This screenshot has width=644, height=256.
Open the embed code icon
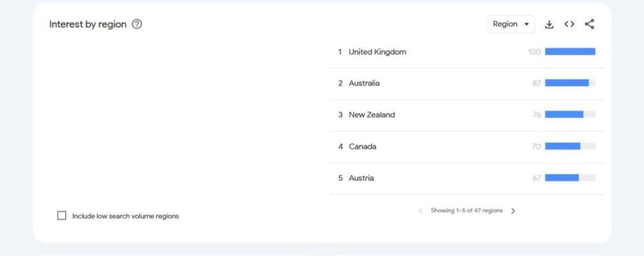tap(569, 24)
